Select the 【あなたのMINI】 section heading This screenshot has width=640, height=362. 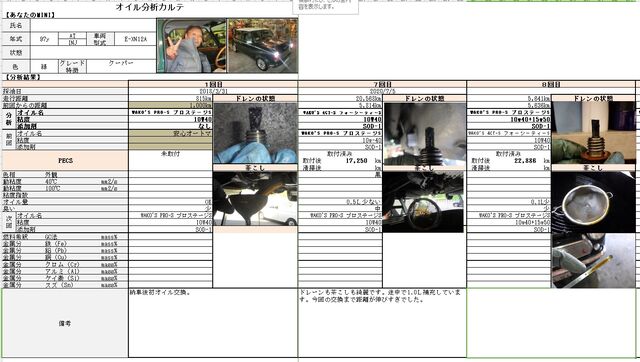pyautogui.click(x=30, y=15)
